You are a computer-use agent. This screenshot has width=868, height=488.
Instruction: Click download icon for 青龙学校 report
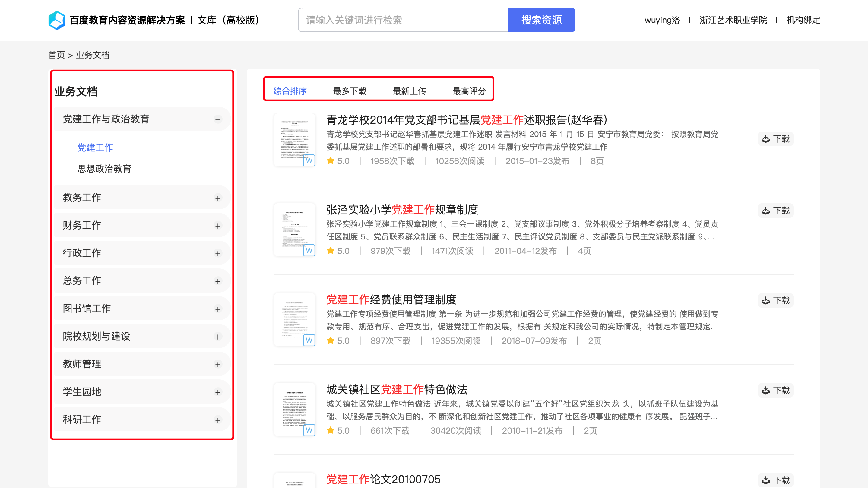pos(765,139)
